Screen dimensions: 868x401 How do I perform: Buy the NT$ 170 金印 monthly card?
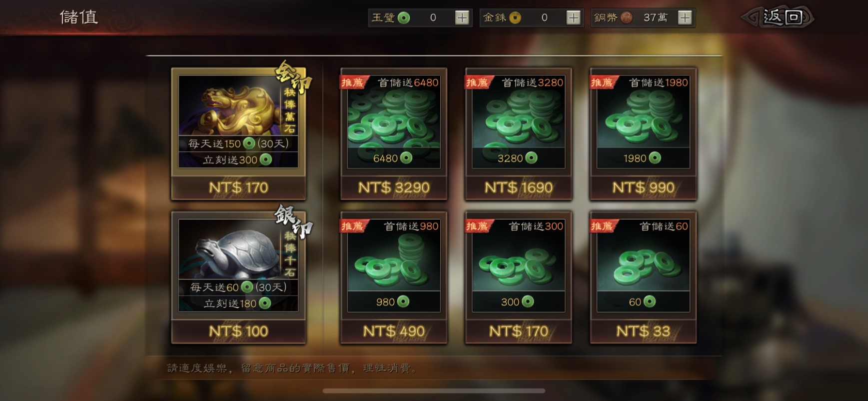[x=238, y=187]
